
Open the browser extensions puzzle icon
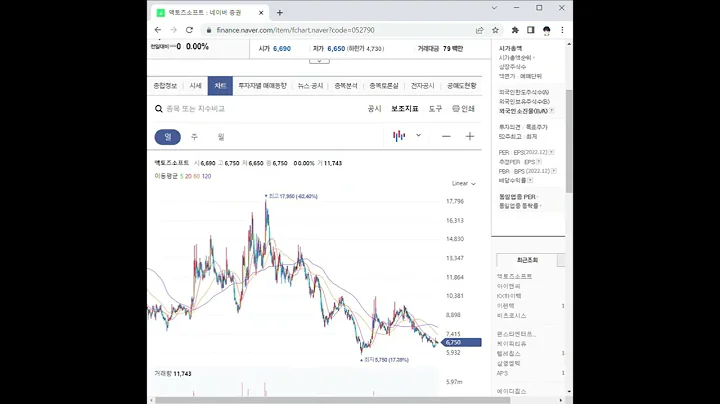pyautogui.click(x=515, y=30)
